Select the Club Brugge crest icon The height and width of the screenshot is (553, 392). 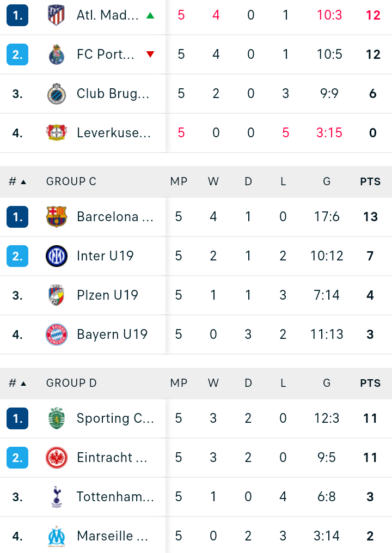[57, 94]
